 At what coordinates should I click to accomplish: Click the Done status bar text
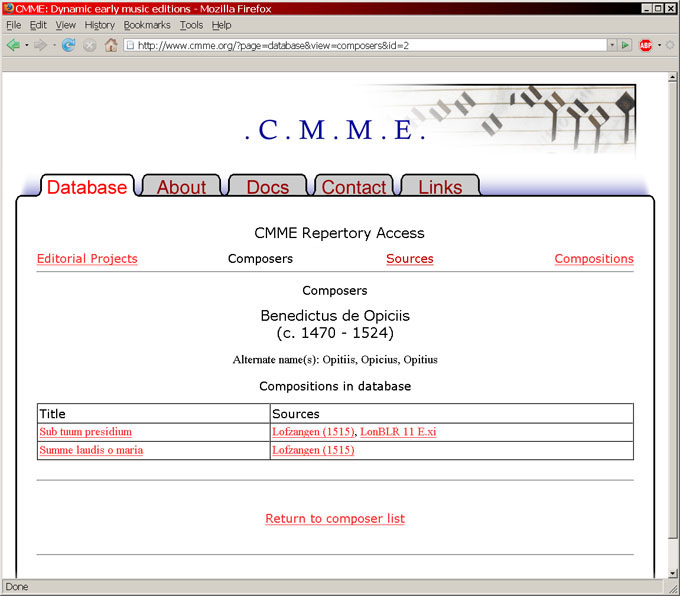point(17,586)
